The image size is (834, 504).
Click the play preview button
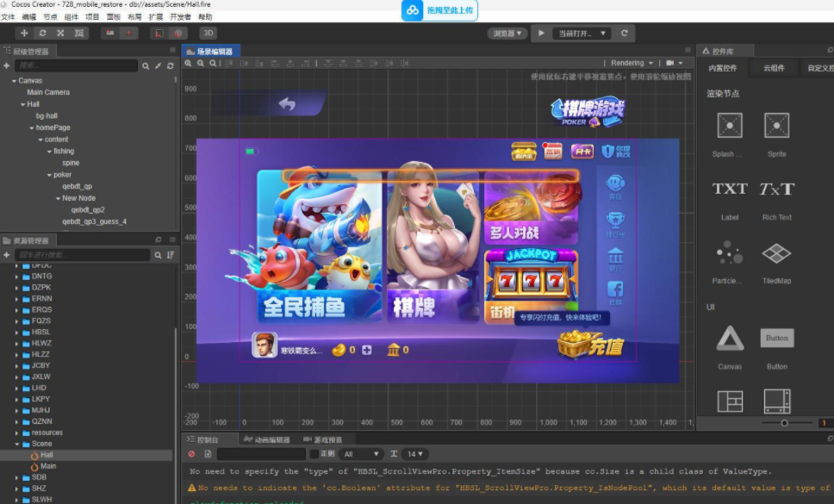point(543,33)
